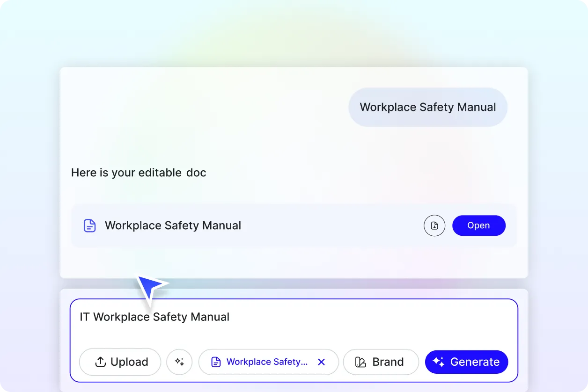
Task: Select the attached Workplace Safety... chip label
Action: pos(267,362)
